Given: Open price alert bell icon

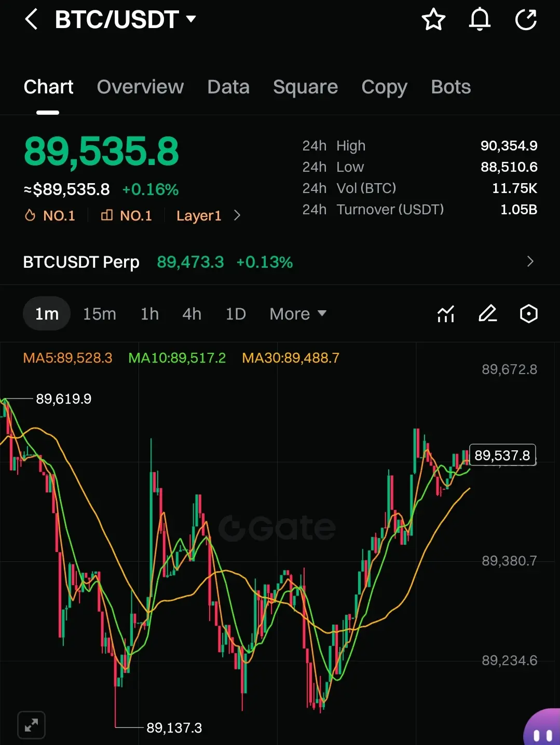Looking at the screenshot, I should [x=480, y=20].
